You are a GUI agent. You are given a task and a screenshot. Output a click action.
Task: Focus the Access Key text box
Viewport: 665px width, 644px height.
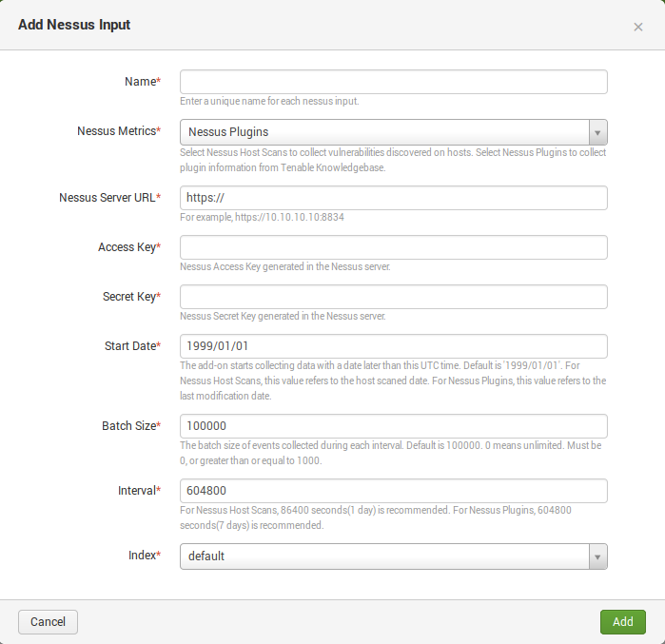click(394, 247)
